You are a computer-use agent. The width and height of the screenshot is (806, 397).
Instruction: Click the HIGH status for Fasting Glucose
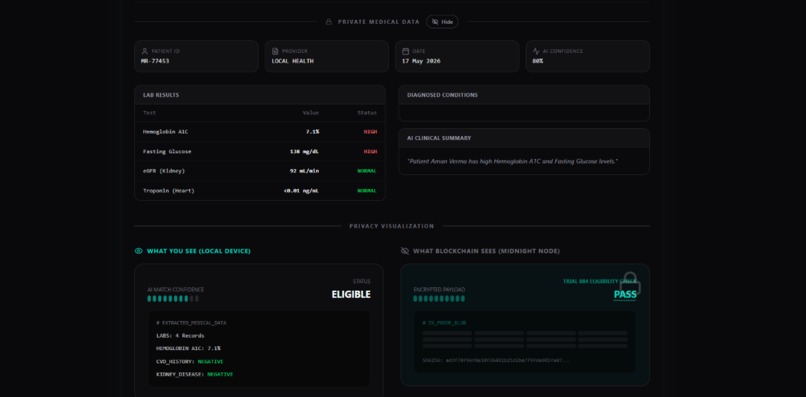[x=370, y=152]
